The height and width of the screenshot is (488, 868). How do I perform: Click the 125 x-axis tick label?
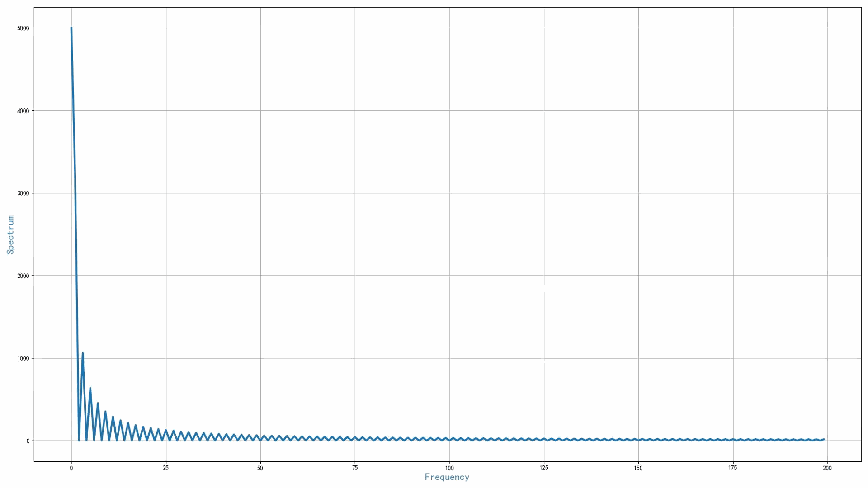point(544,468)
